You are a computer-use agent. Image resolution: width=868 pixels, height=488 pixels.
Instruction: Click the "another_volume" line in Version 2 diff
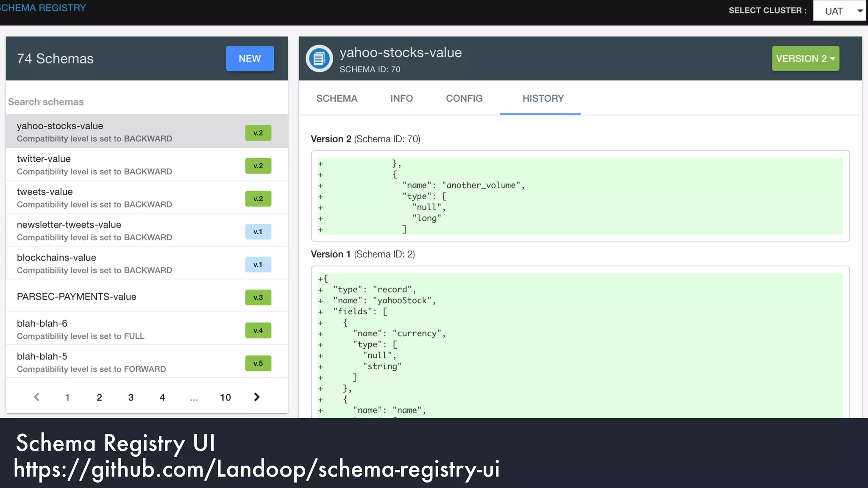[463, 185]
